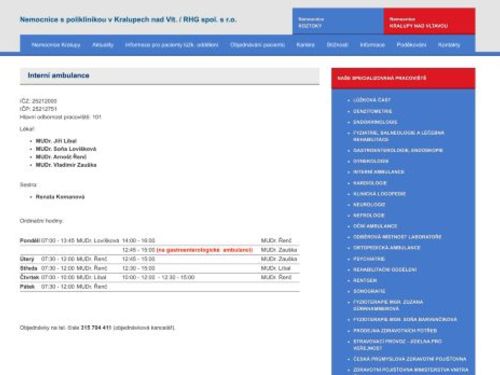The width and height of the screenshot is (500, 375).
Task: Open Lůžková část sidebar link
Action: pyautogui.click(x=372, y=100)
